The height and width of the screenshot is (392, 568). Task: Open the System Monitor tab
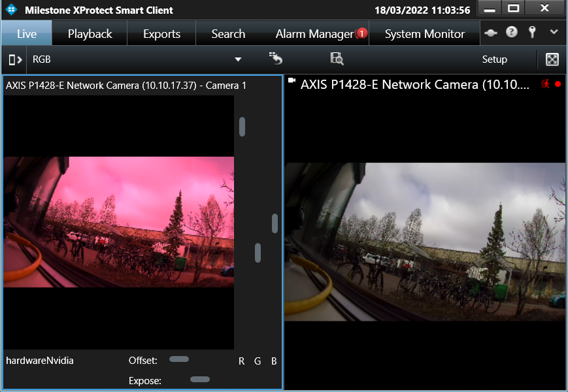[x=425, y=33]
